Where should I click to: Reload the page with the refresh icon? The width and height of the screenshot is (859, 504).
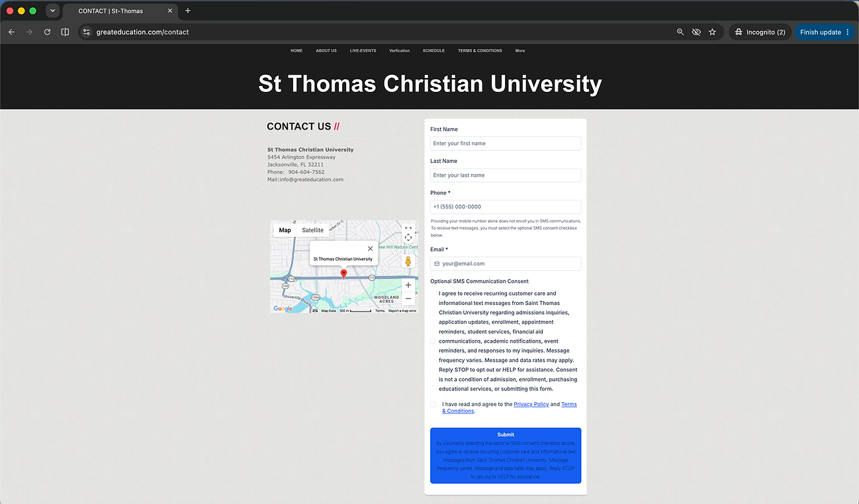47,32
